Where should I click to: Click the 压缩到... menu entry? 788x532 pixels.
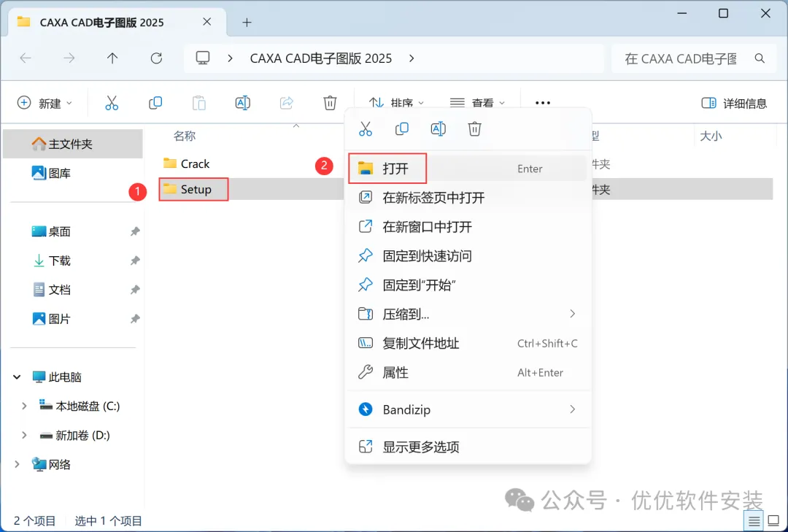pos(468,315)
